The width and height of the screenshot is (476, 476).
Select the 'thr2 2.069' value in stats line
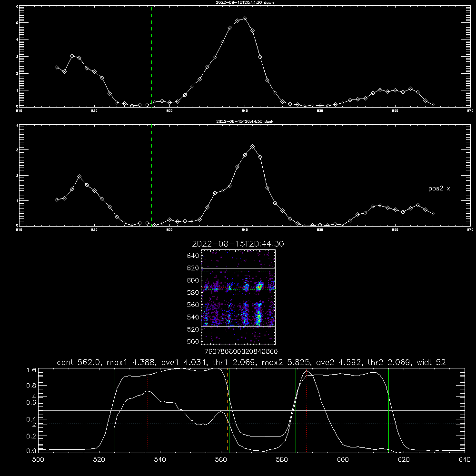(389, 362)
